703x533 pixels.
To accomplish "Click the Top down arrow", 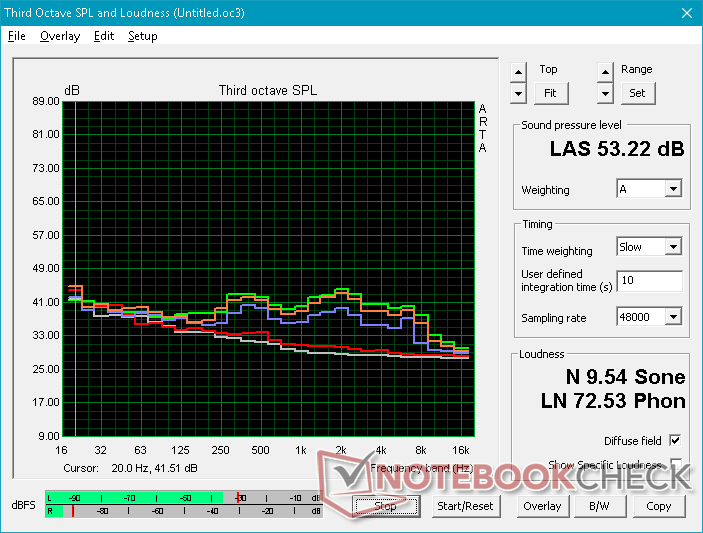I will pos(518,94).
